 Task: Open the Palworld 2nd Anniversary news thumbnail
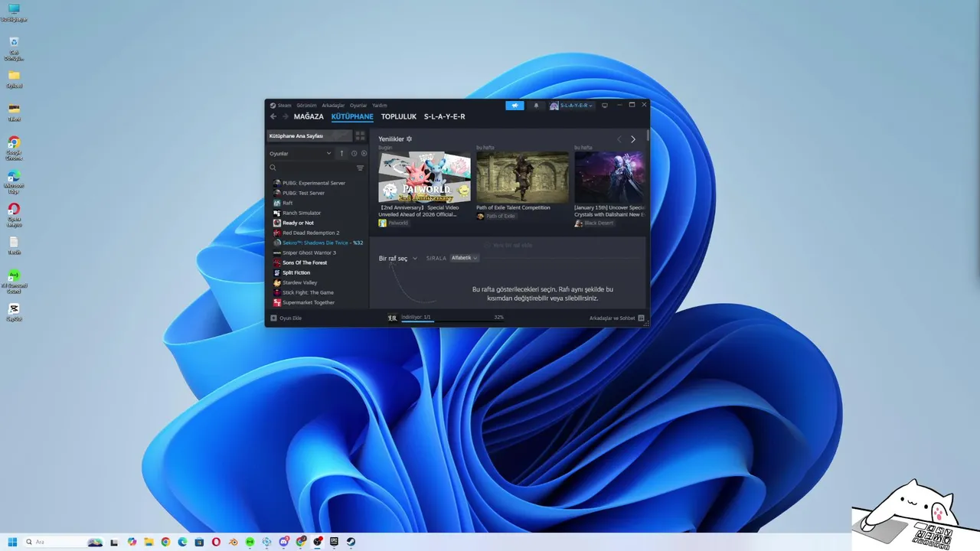[x=425, y=177]
